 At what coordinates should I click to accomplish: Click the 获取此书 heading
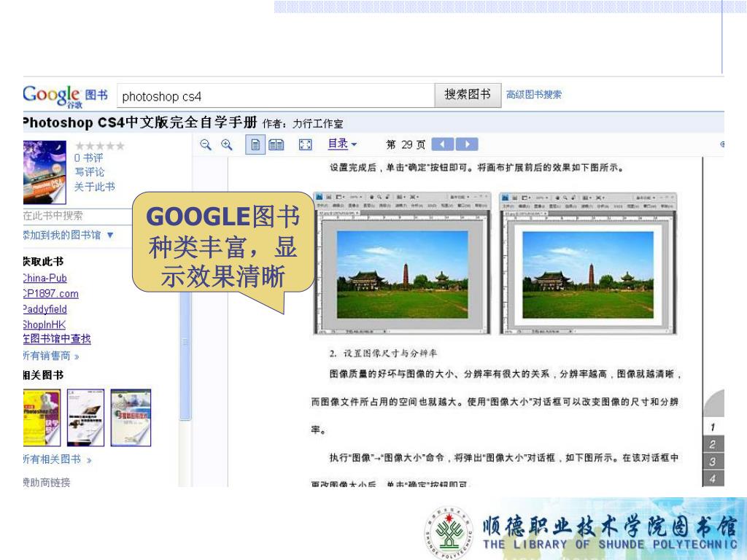click(x=43, y=262)
